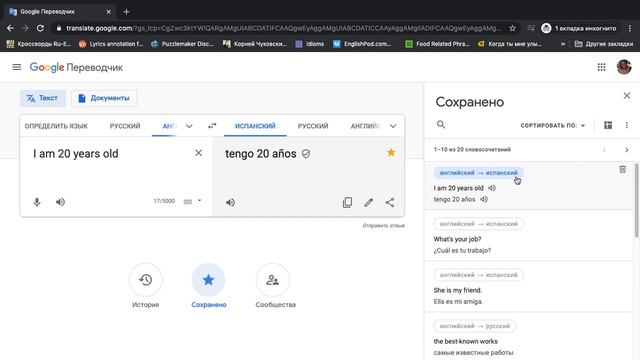Select the saved phrase 'She is my friend.'

458,290
